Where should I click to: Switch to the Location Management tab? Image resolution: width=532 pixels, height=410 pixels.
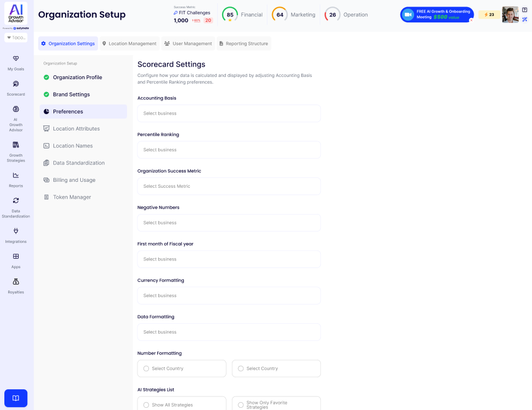[x=129, y=44]
